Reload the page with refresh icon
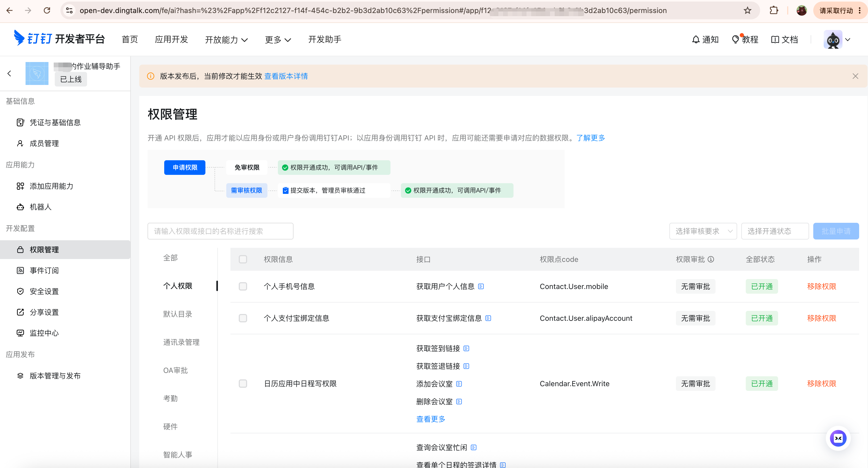Viewport: 868px width, 468px height. click(x=47, y=10)
